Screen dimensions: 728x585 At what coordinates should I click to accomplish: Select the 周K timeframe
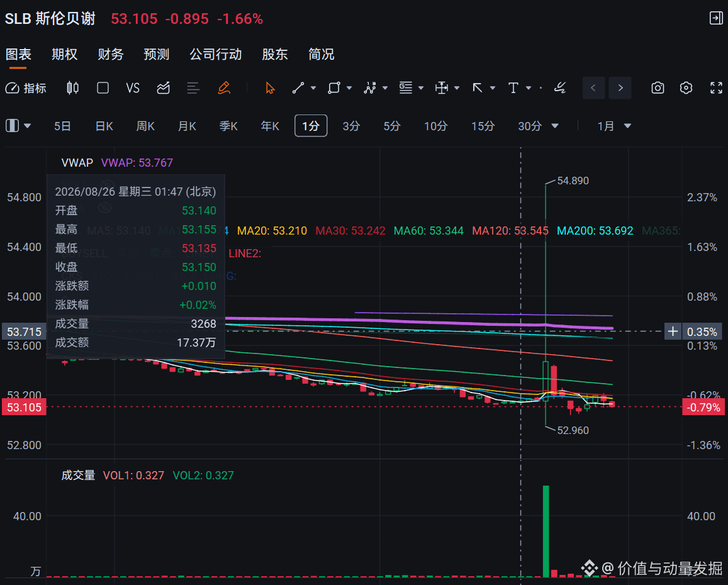click(x=145, y=126)
